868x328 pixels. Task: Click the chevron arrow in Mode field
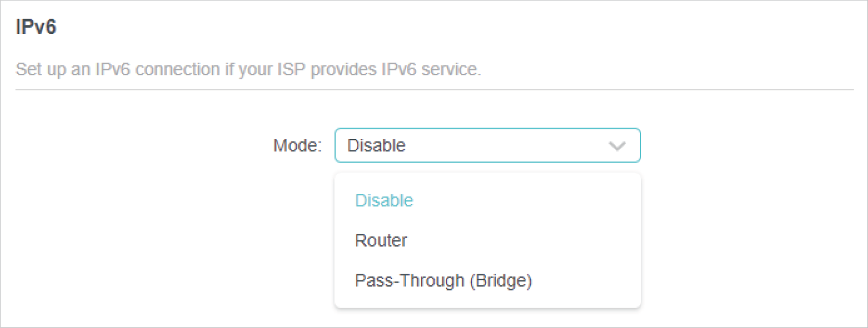[x=617, y=146]
